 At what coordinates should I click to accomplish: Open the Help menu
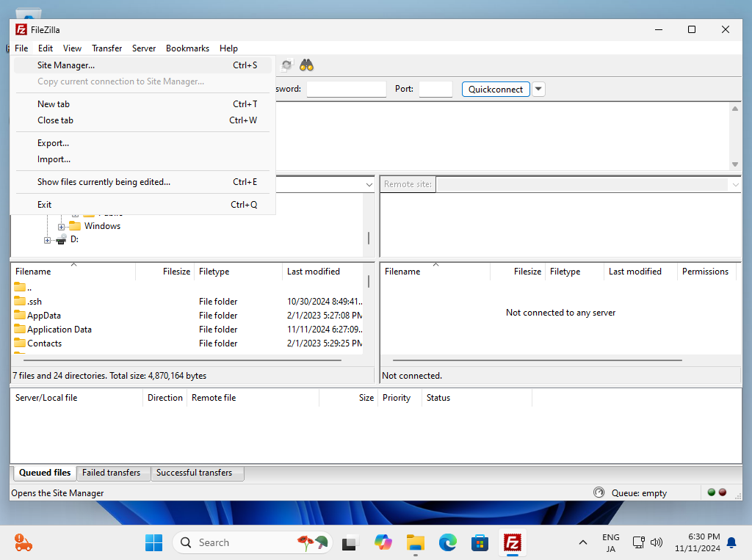[229, 48]
